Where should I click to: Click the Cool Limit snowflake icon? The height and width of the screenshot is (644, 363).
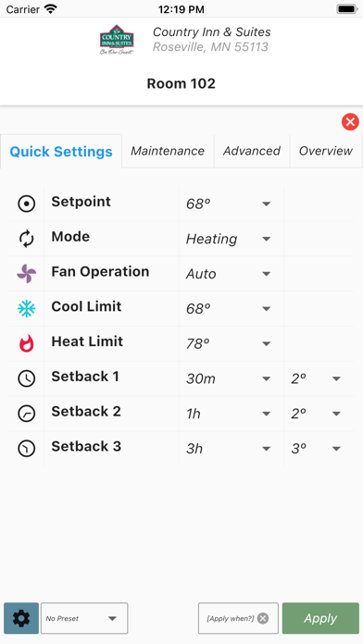tap(27, 308)
